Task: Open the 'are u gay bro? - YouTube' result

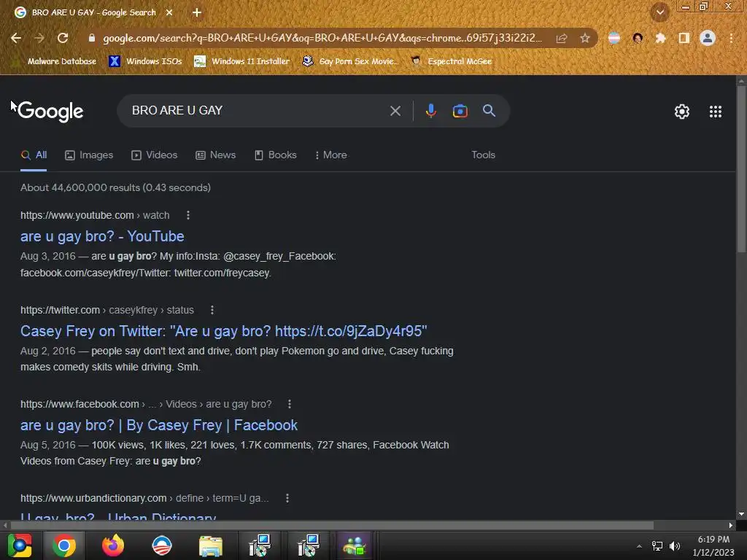Action: [102, 236]
